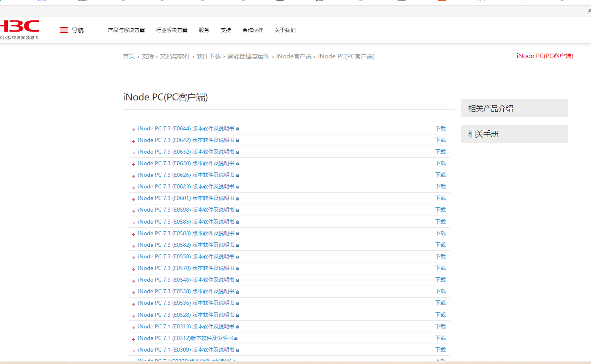Click 下载 for the E0644 version
This screenshot has width=591, height=364.
440,128
